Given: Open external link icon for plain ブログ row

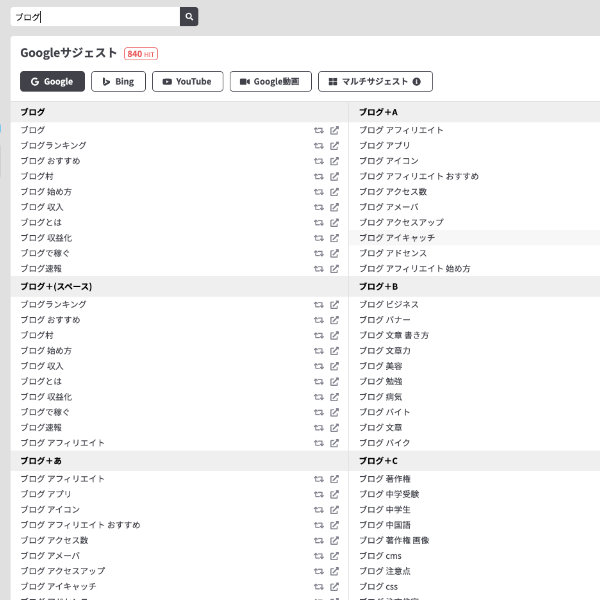Looking at the screenshot, I should pyautogui.click(x=334, y=130).
